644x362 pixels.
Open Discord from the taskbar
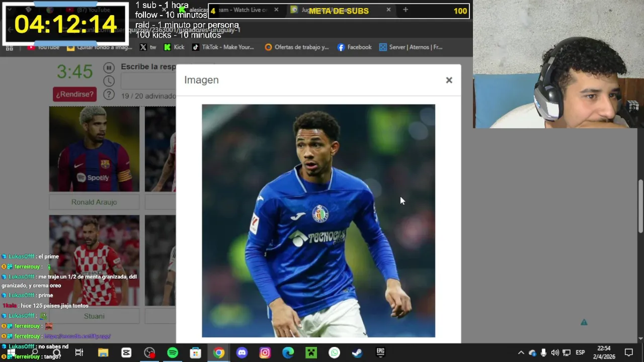pyautogui.click(x=242, y=352)
